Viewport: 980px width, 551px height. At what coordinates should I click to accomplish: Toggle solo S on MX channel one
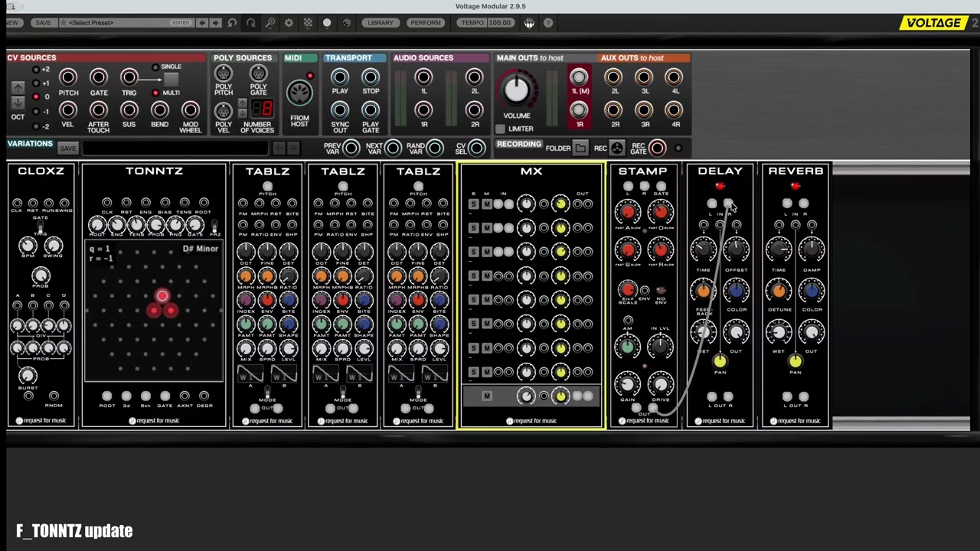tap(474, 204)
